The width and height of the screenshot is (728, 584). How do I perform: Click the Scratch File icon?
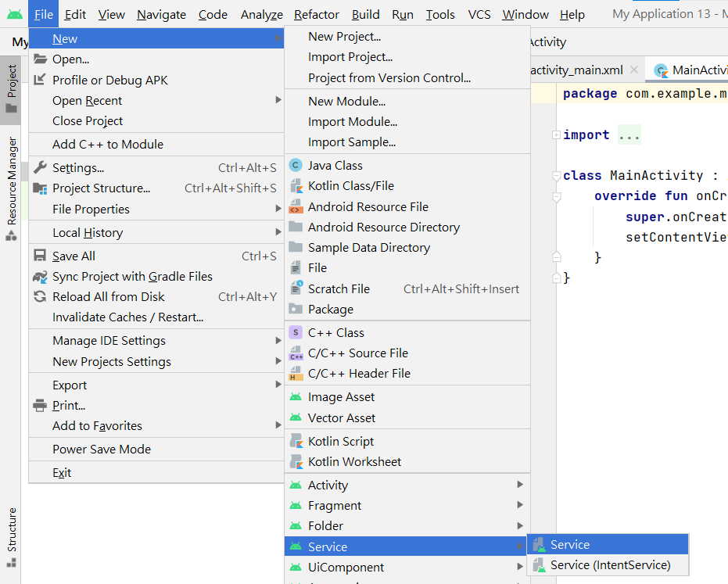(296, 288)
